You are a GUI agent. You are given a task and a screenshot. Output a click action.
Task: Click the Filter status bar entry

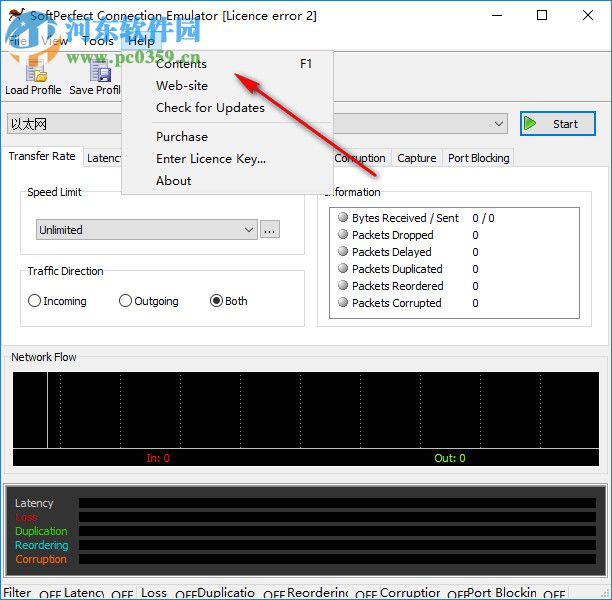click(x=17, y=593)
